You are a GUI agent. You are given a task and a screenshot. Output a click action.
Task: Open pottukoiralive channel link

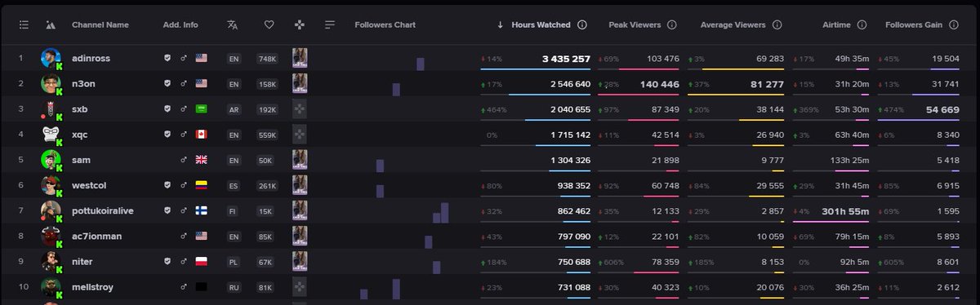(x=103, y=211)
